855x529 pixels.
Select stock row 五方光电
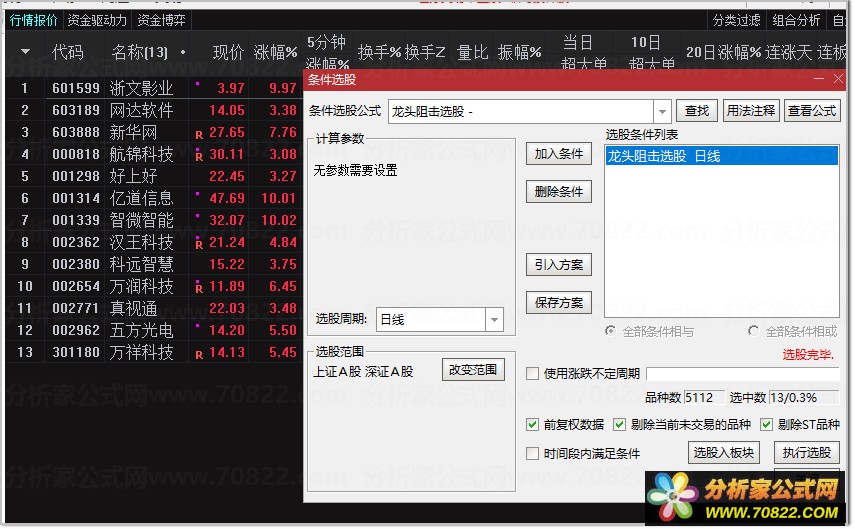[x=154, y=330]
